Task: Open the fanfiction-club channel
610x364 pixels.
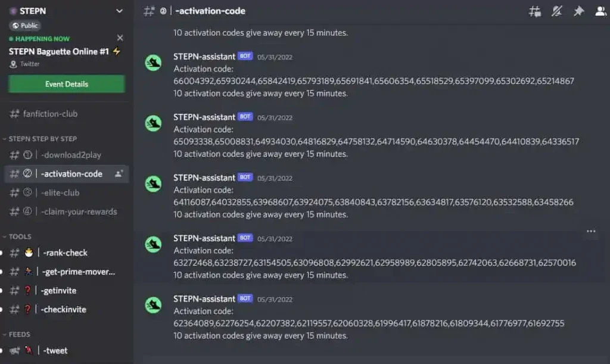Action: pyautogui.click(x=67, y=114)
